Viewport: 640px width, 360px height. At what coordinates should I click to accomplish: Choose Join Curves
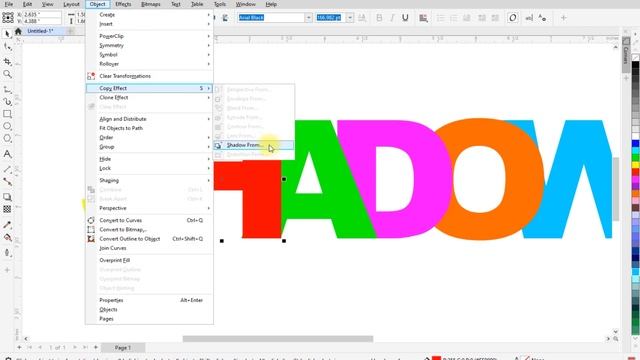click(x=149, y=248)
